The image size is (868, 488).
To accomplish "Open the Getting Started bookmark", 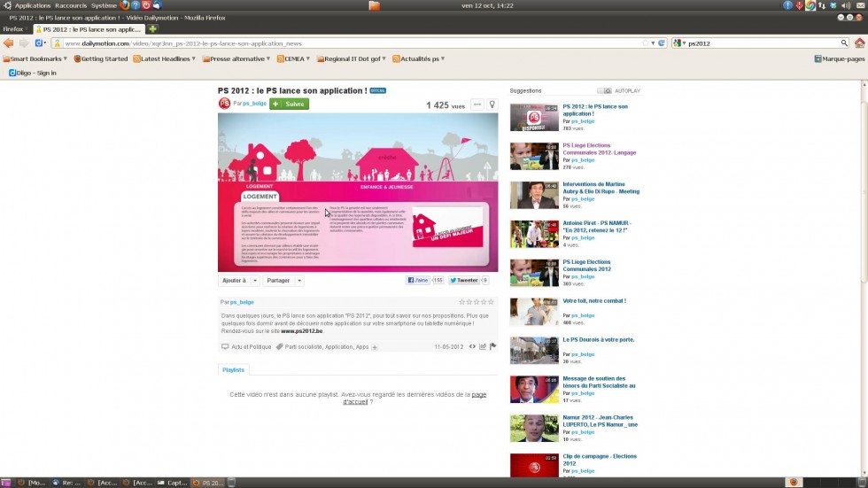I will click(x=101, y=58).
